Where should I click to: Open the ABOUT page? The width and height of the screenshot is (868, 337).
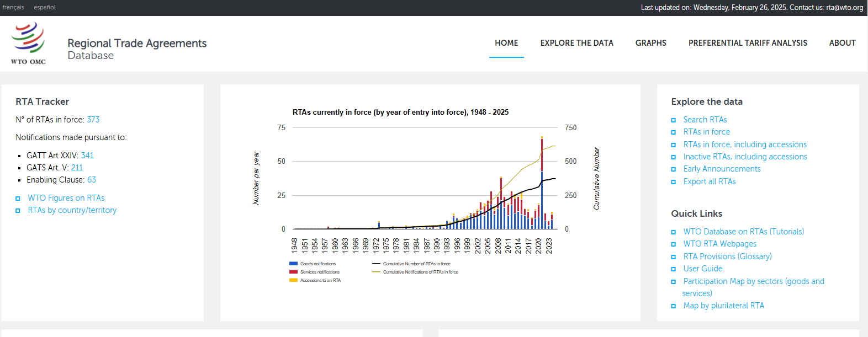click(842, 43)
